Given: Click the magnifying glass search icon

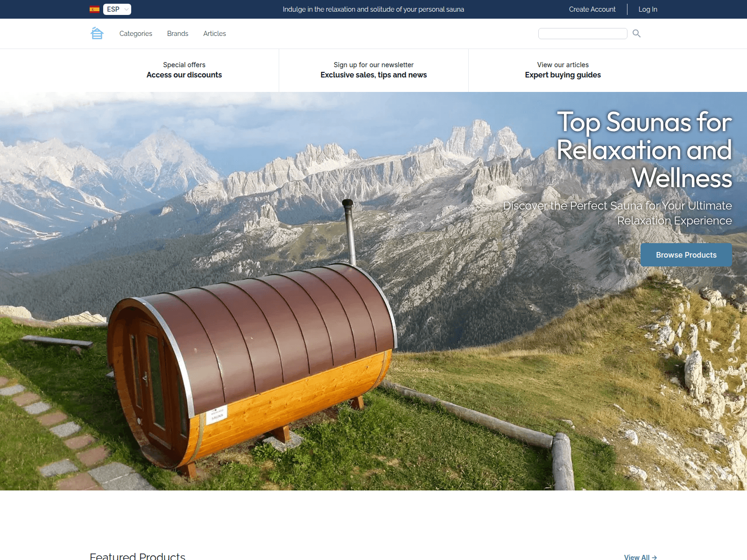Looking at the screenshot, I should [x=636, y=33].
